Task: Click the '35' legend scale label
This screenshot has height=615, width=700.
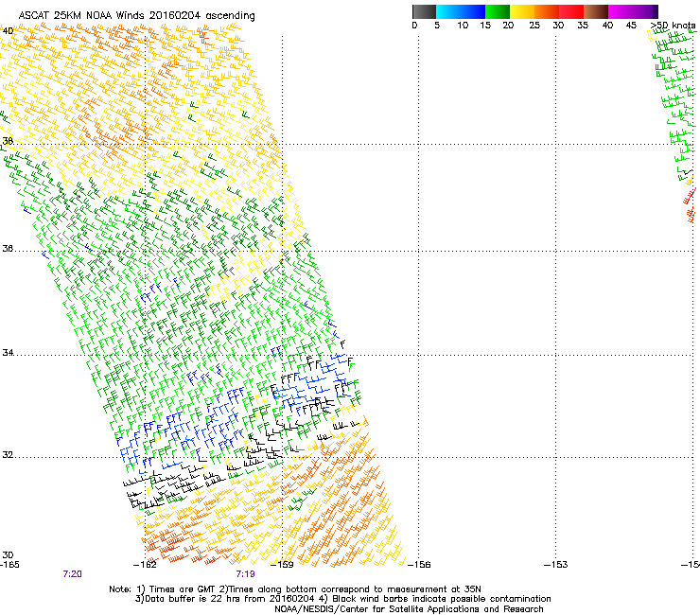Action: click(583, 26)
